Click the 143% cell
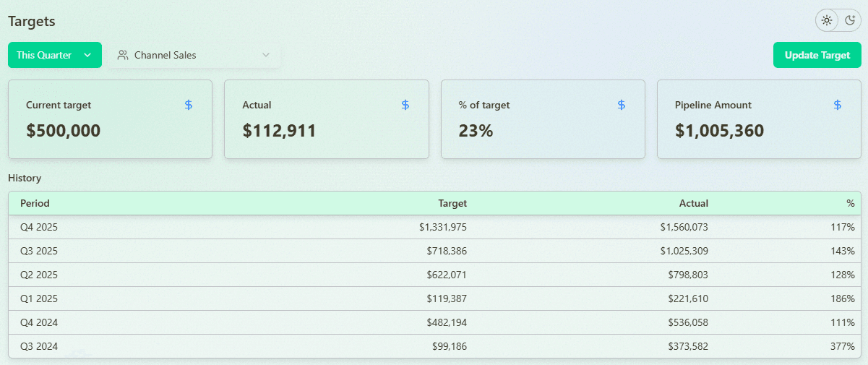This screenshot has width=868, height=365. click(843, 251)
